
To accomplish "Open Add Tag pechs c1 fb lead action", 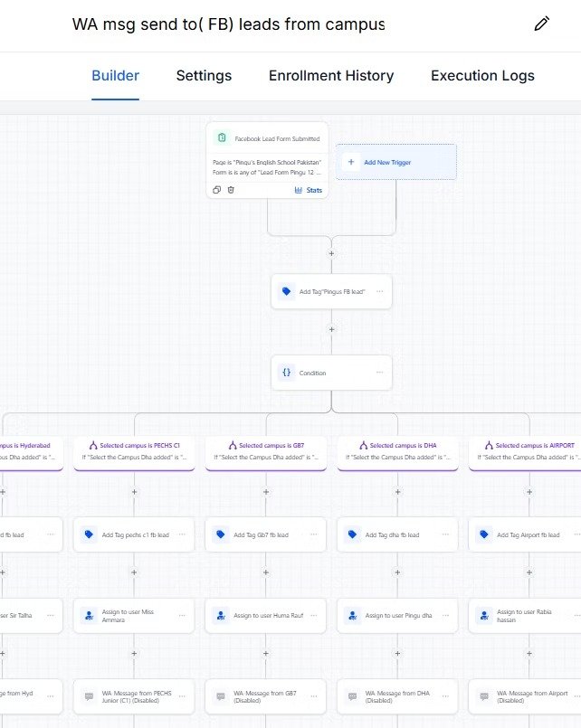I will pos(134,534).
